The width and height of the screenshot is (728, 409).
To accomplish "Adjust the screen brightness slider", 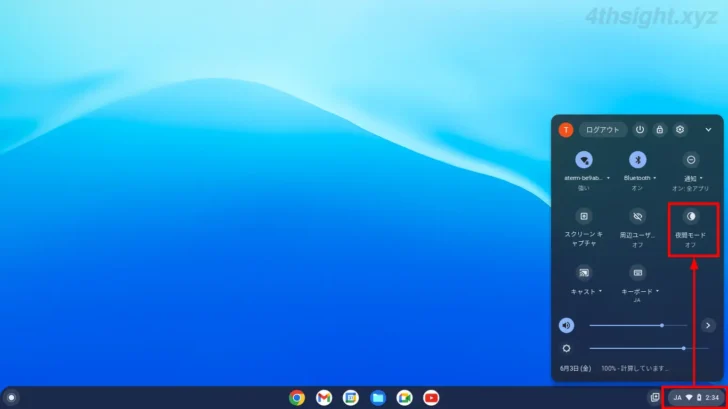I will (x=649, y=349).
